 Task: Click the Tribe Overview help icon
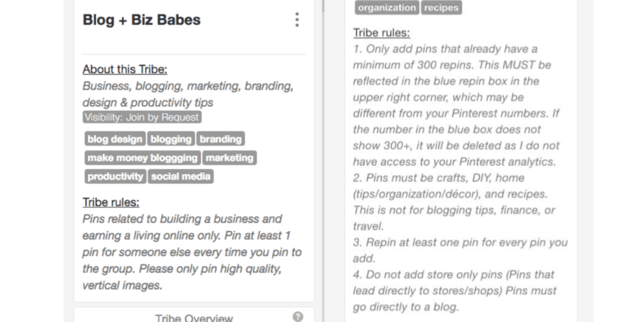(297, 317)
